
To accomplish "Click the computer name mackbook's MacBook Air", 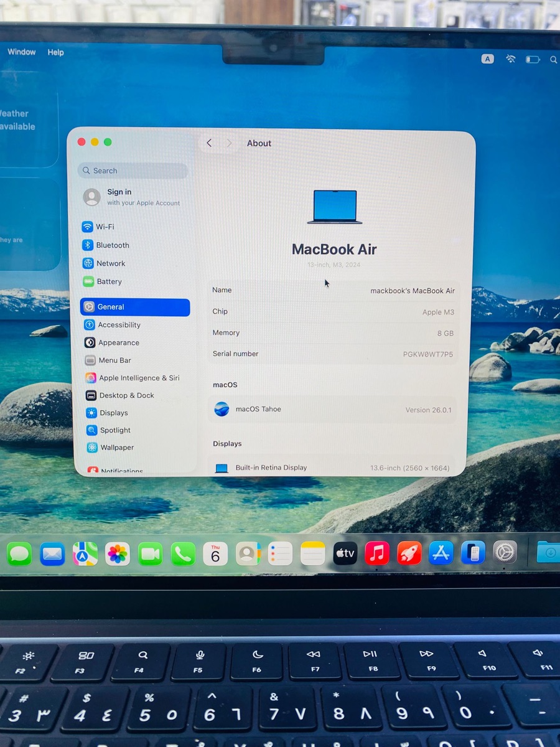I will [x=413, y=291].
